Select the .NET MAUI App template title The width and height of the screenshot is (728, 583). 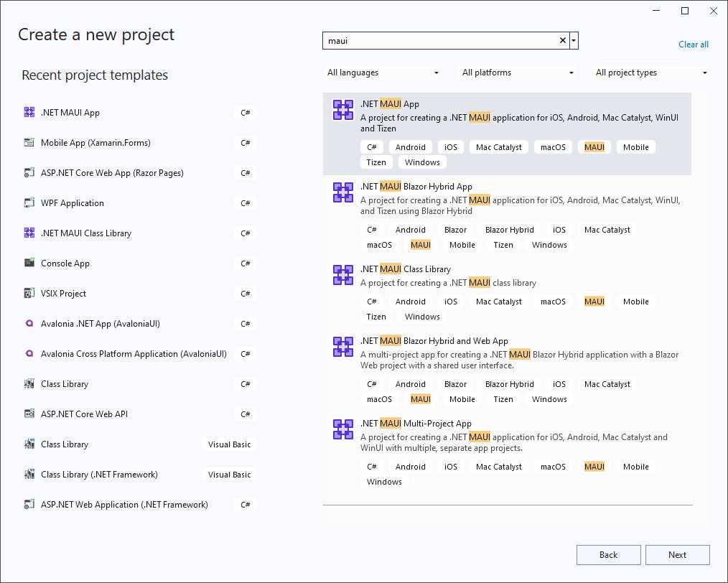390,104
